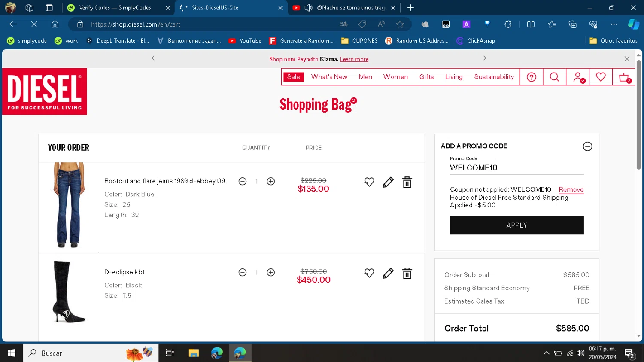
Task: Open the Bootcut and flare jeans product link
Action: [x=167, y=181]
